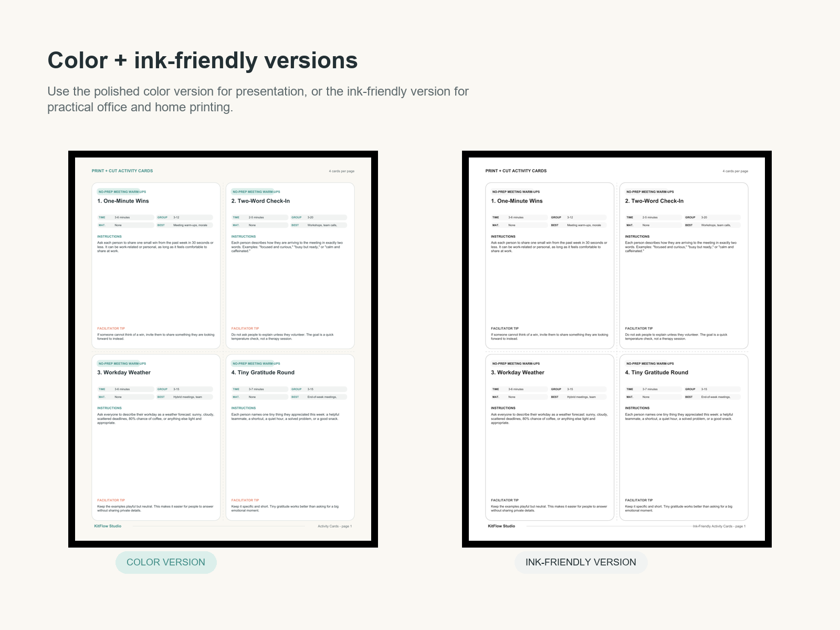840x630 pixels.
Task: Click instructions text 'Ask everyone to describe their workday' in color version
Action: 155,418
